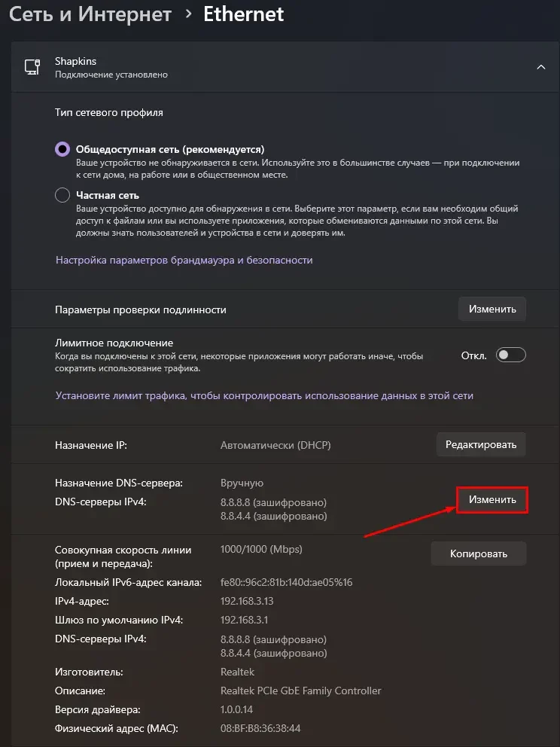560x747 pixels.
Task: Click the highlighted Изменить DNS button
Action: tap(492, 499)
